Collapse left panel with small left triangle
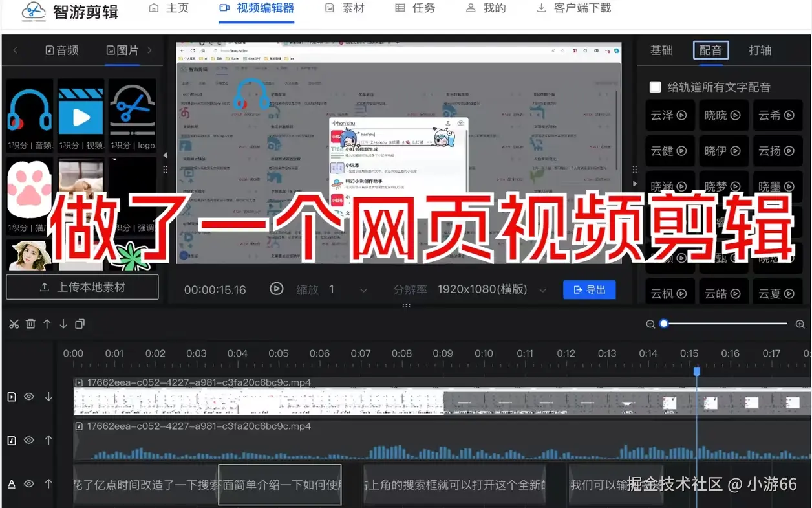 (x=164, y=155)
